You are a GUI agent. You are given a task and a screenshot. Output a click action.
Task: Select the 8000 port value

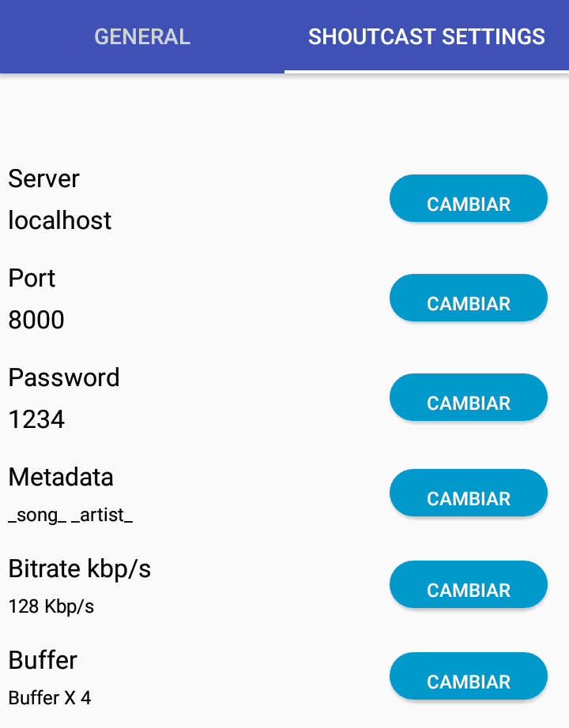click(36, 320)
